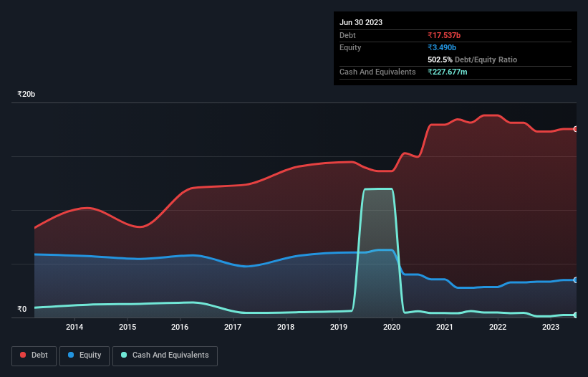Click the 2019 x-axis label
The width and height of the screenshot is (588, 377).
point(339,327)
